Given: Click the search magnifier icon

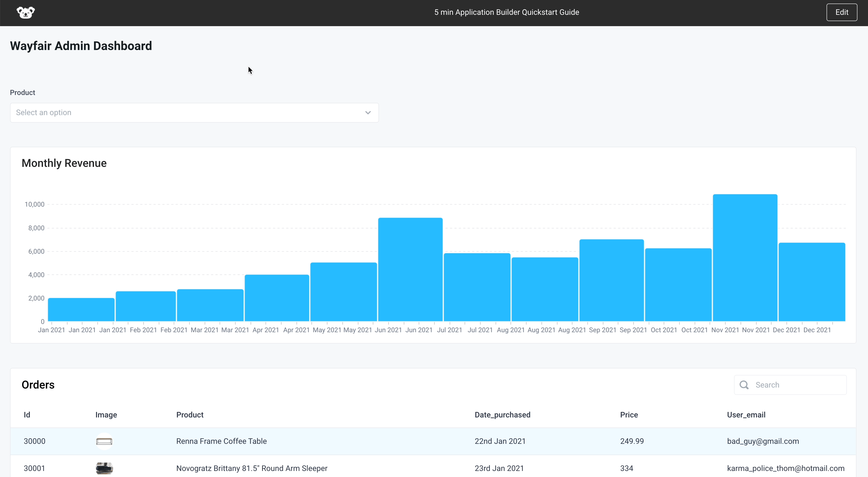Looking at the screenshot, I should (744, 385).
